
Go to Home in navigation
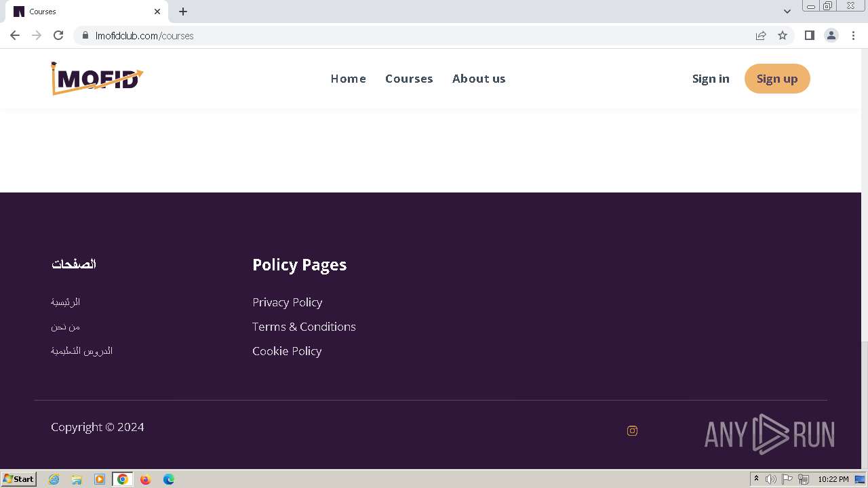pyautogui.click(x=349, y=79)
